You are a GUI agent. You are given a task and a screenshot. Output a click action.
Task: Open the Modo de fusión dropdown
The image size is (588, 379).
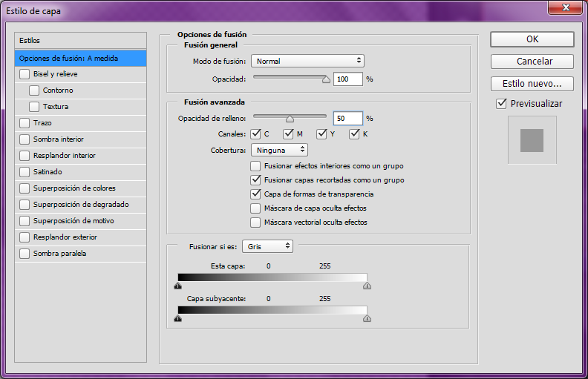coord(307,61)
